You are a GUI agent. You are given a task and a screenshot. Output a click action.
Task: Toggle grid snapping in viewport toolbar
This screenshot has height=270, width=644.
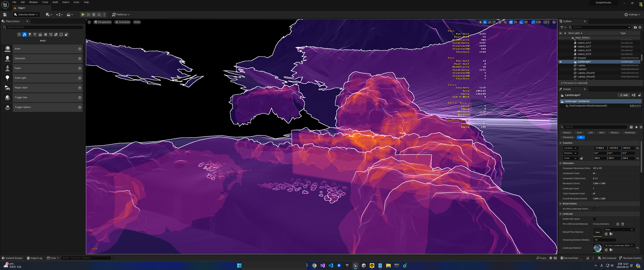pos(511,22)
